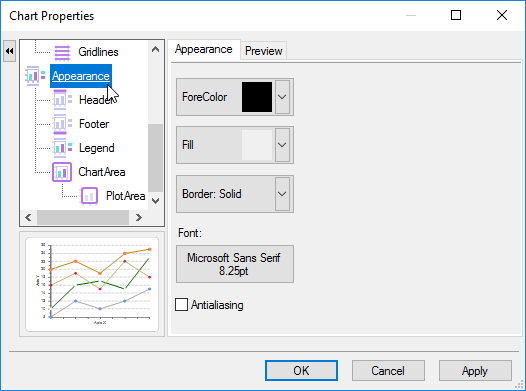
Task: Click the Appearance node chart icon
Action: [x=36, y=76]
